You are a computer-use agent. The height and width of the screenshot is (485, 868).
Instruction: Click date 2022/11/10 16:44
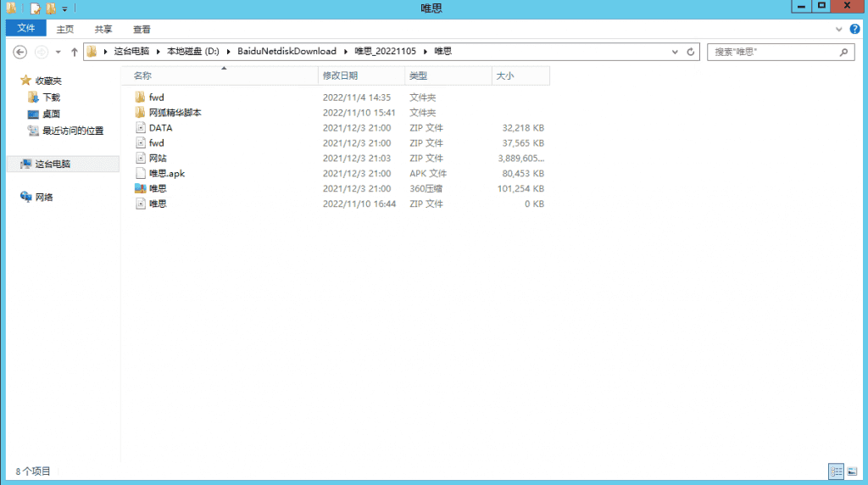coord(359,203)
